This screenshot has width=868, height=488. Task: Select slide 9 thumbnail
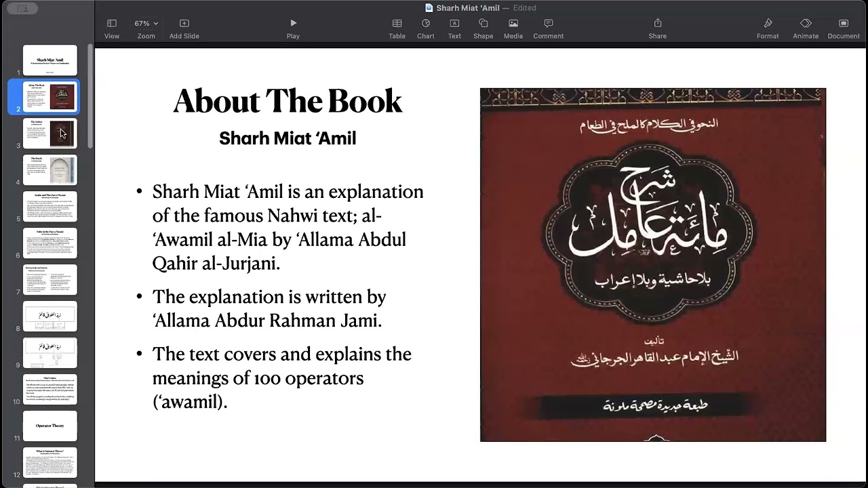point(50,352)
